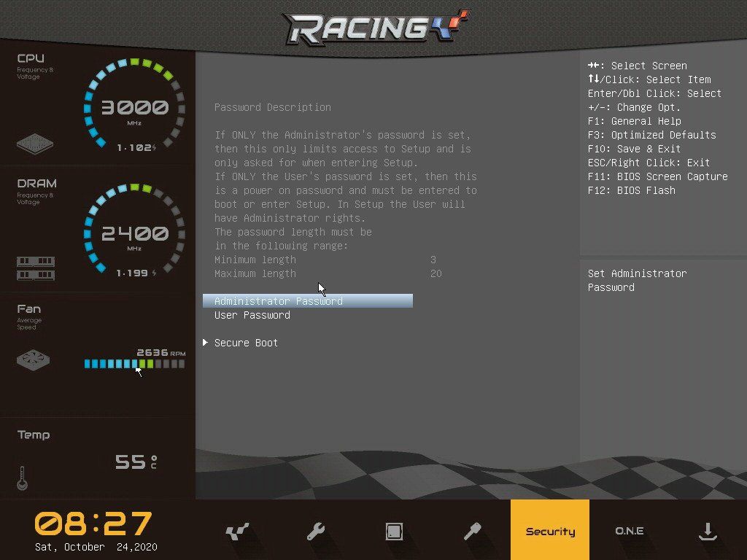The image size is (747, 560).
Task: Click the 08:27 clock display
Action: coord(93,524)
